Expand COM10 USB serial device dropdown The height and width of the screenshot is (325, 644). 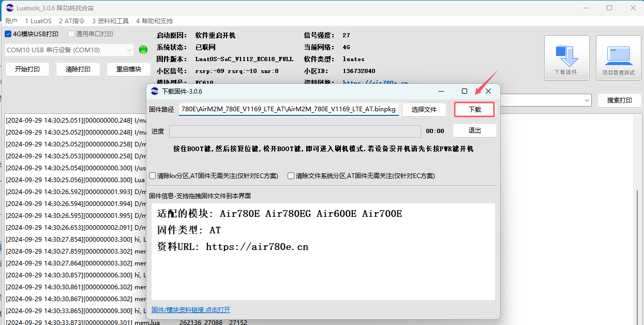click(129, 50)
